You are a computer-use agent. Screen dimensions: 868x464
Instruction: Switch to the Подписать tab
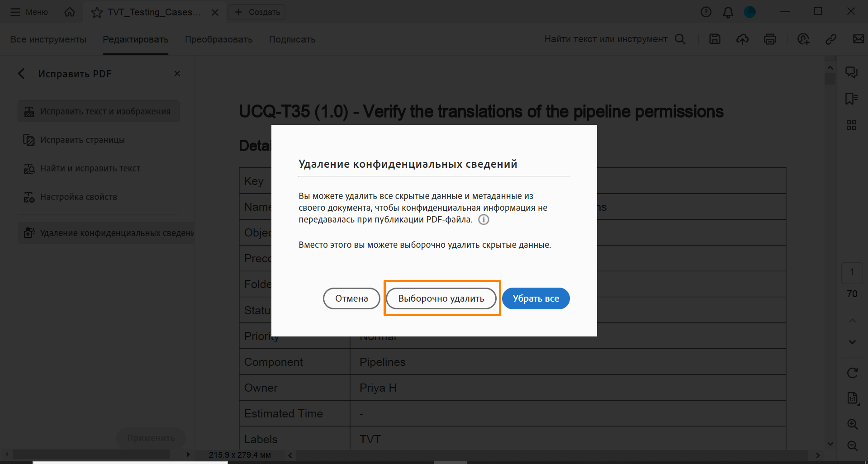[292, 39]
